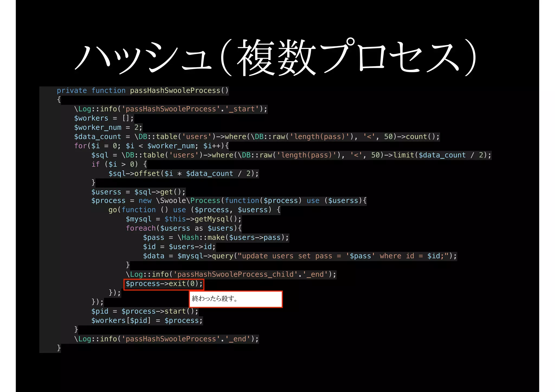Click the Log::info '_start' line

tap(170, 109)
